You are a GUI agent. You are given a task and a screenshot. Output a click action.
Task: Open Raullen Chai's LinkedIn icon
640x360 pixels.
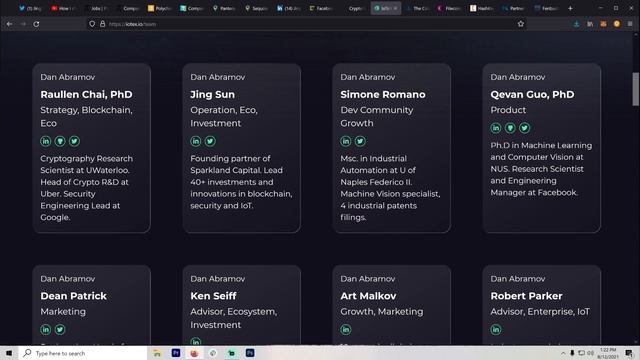pos(46,141)
